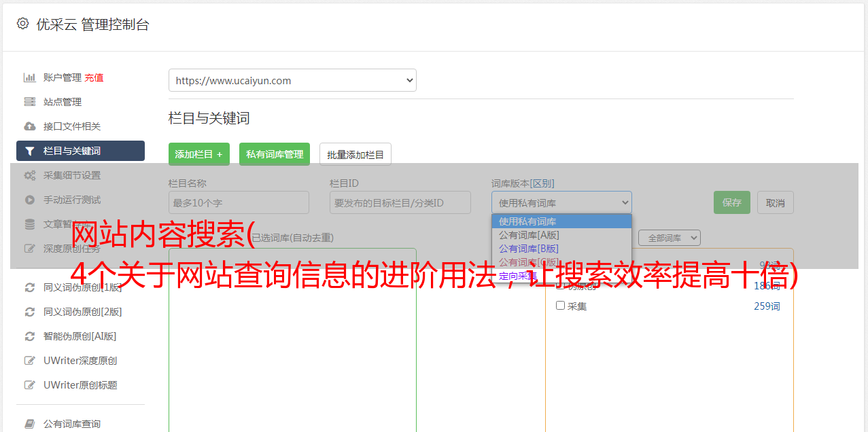Click the 栏目与关键词 page heading
Viewport: 868px width, 432px height.
click(209, 118)
